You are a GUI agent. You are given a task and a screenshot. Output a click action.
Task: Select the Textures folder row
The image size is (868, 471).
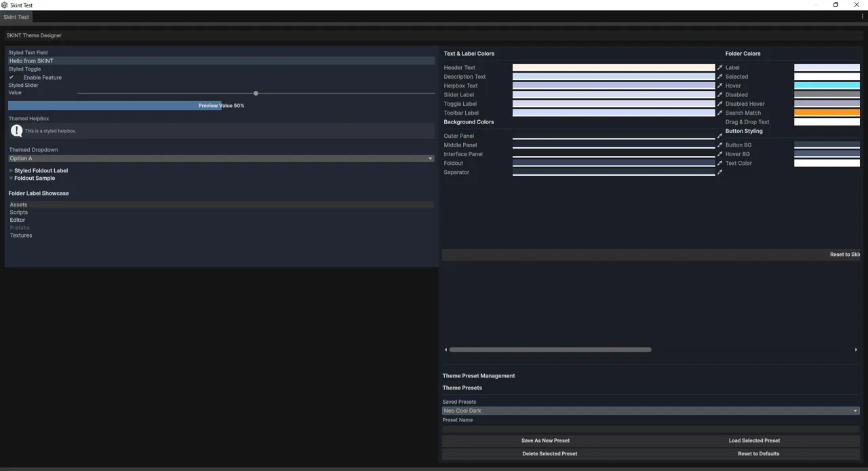click(221, 235)
